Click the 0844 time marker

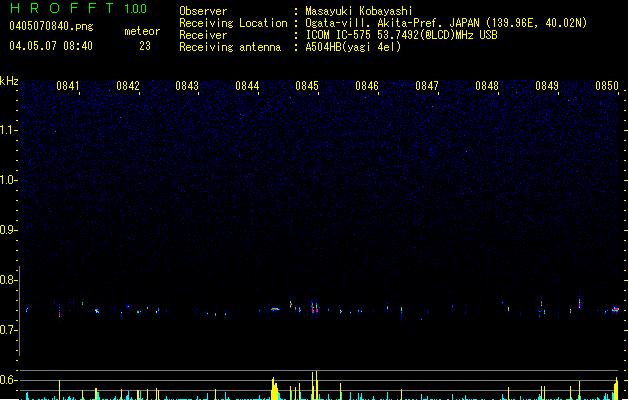tap(247, 86)
